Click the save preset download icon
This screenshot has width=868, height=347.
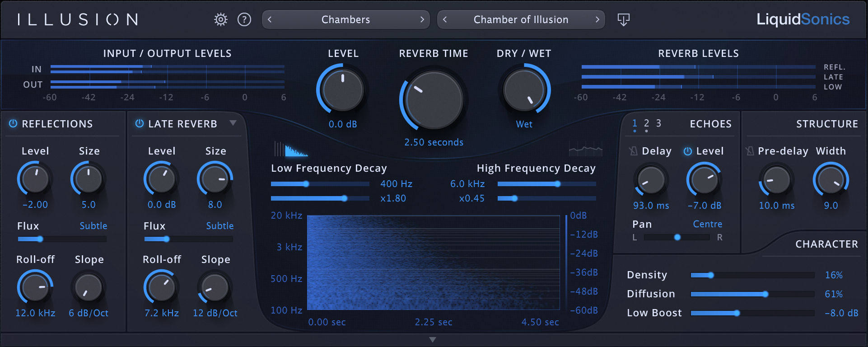click(x=623, y=19)
